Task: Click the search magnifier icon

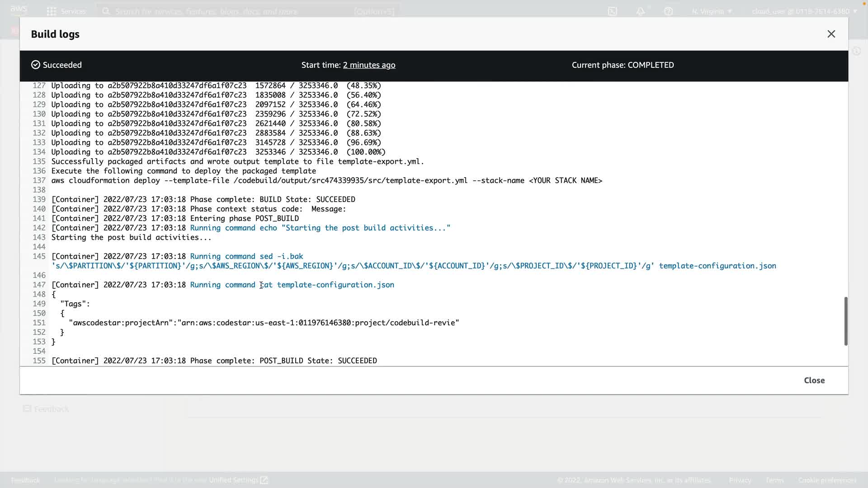Action: pyautogui.click(x=106, y=11)
